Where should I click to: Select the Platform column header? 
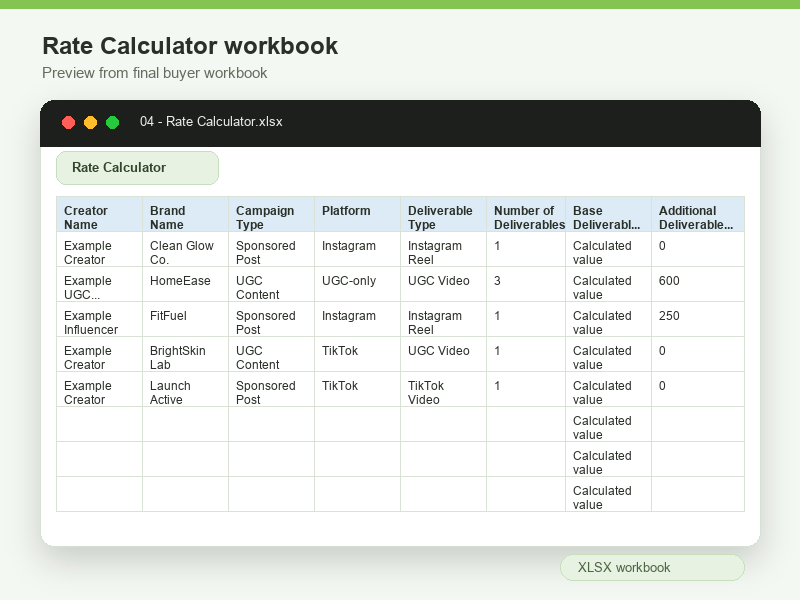(x=357, y=214)
